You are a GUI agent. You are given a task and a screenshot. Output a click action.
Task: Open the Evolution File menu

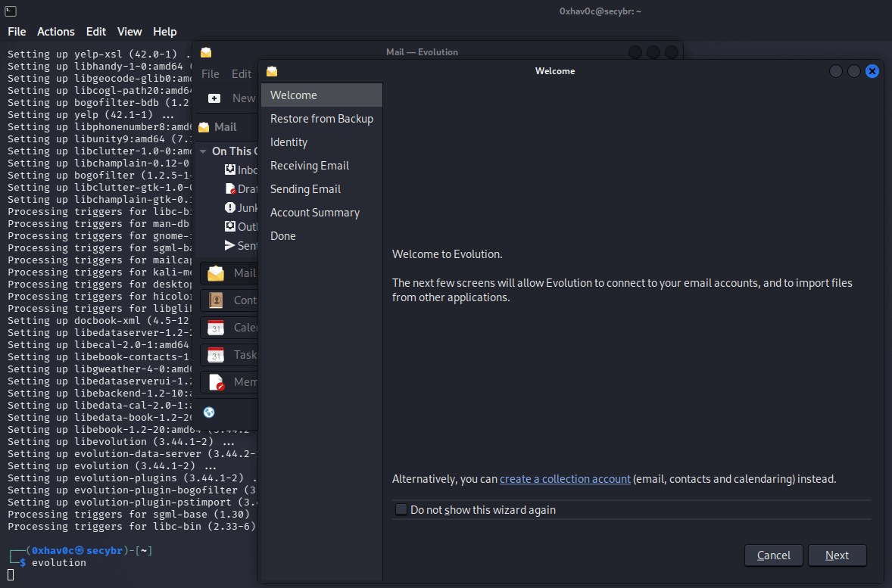coord(210,74)
